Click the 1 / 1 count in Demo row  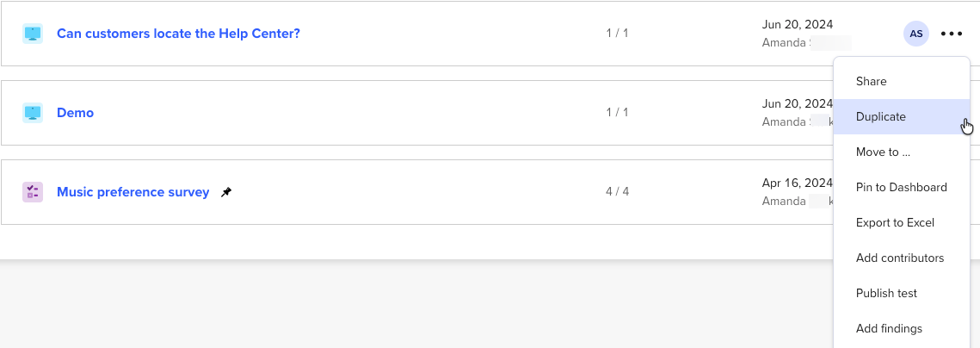(x=617, y=112)
